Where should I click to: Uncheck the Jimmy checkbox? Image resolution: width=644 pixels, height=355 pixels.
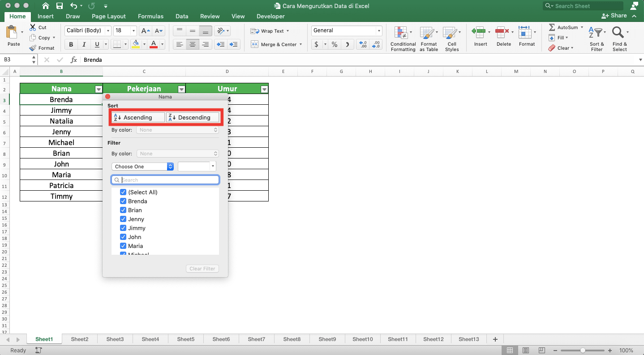[123, 228]
